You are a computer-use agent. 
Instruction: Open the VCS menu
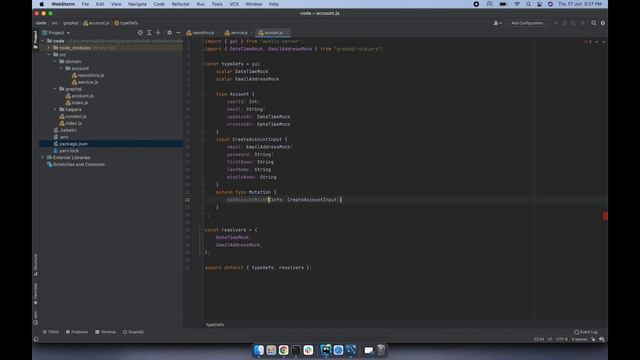click(x=234, y=4)
